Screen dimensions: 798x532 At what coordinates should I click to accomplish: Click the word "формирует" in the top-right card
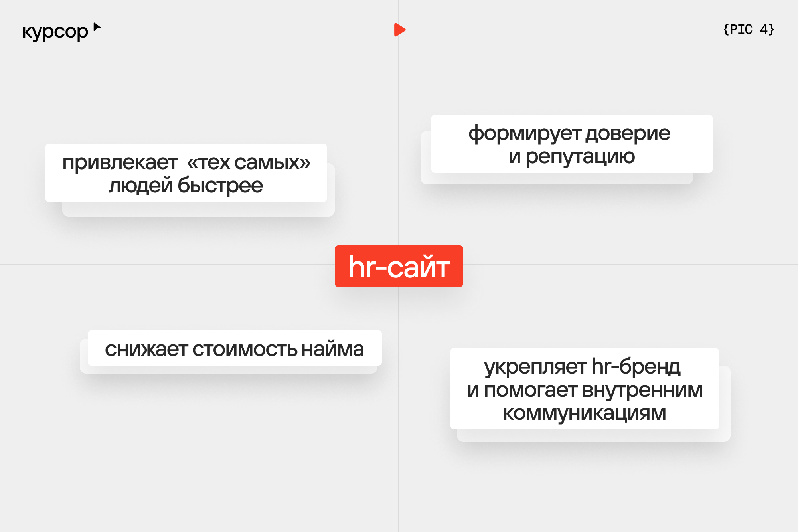pos(525,133)
